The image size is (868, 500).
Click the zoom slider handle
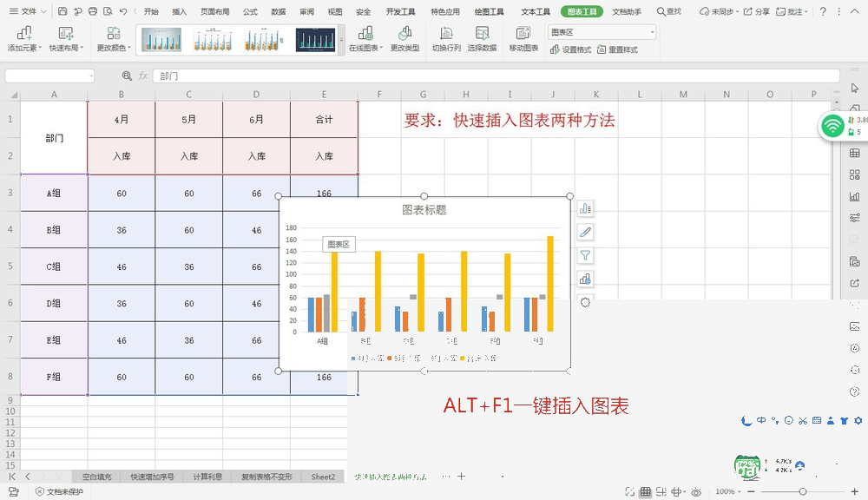(x=803, y=491)
